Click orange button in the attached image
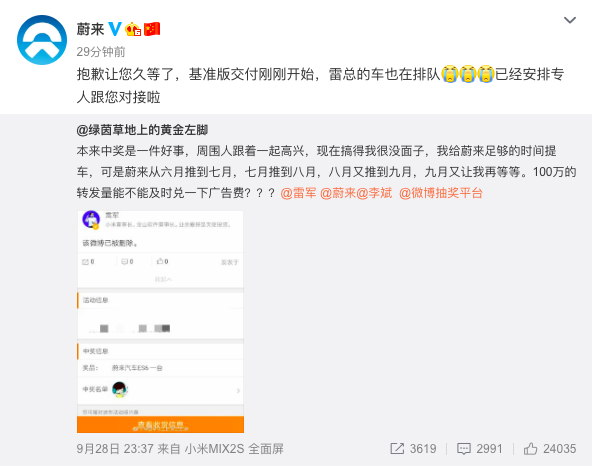 pyautogui.click(x=160, y=425)
